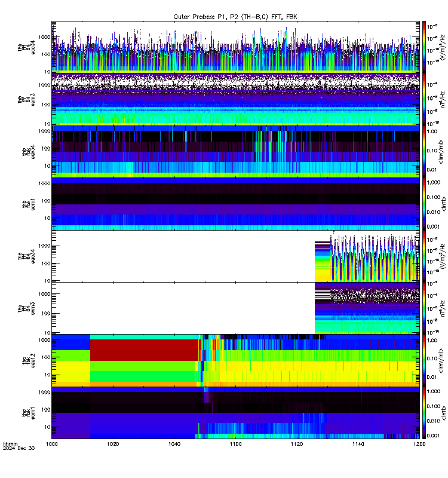448x478 pixels.
Task: Click the plot title "Outer Probes: P1, P2 (TH-B,C) FFT, FBK"
Action: (235, 17)
